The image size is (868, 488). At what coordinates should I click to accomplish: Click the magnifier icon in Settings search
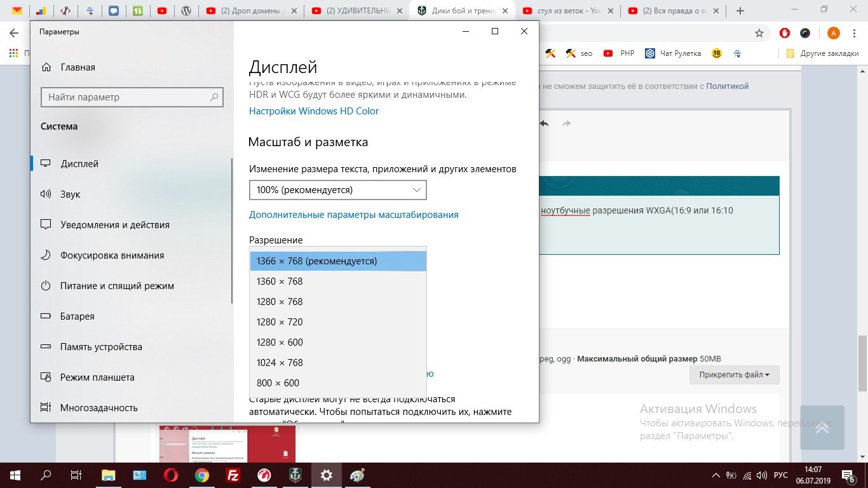tap(214, 97)
